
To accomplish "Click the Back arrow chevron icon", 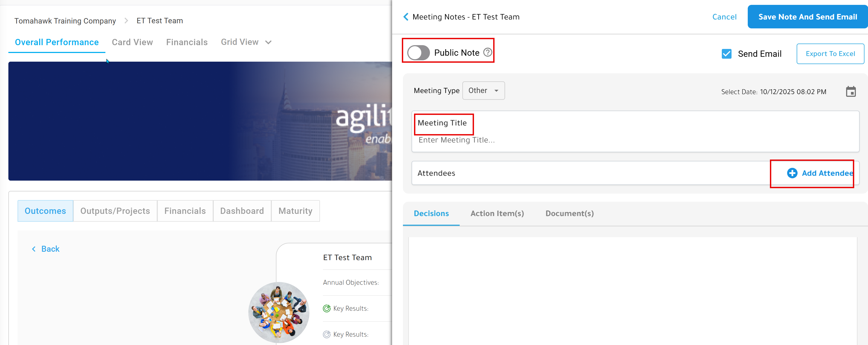I will click(x=34, y=249).
